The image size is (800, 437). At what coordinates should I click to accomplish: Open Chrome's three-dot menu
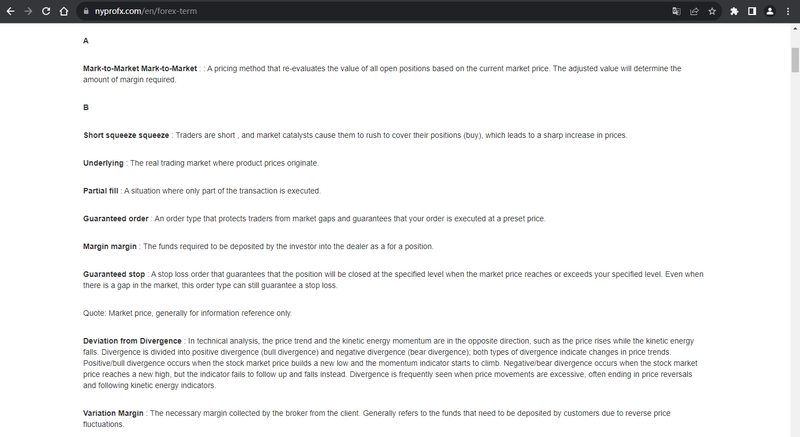pos(788,11)
